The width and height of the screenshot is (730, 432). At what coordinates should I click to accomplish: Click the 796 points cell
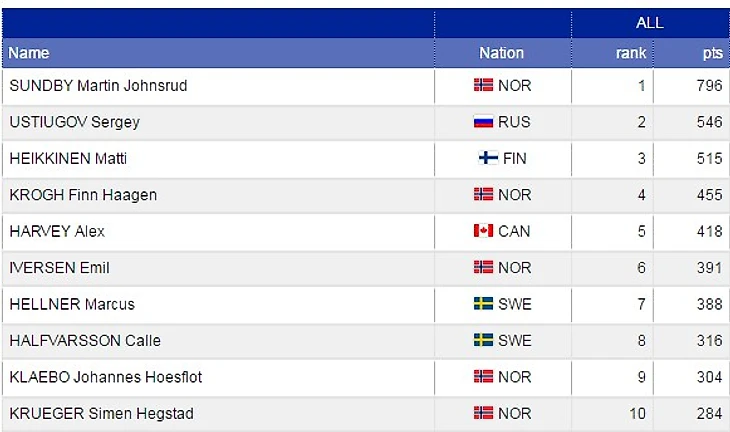coord(708,86)
